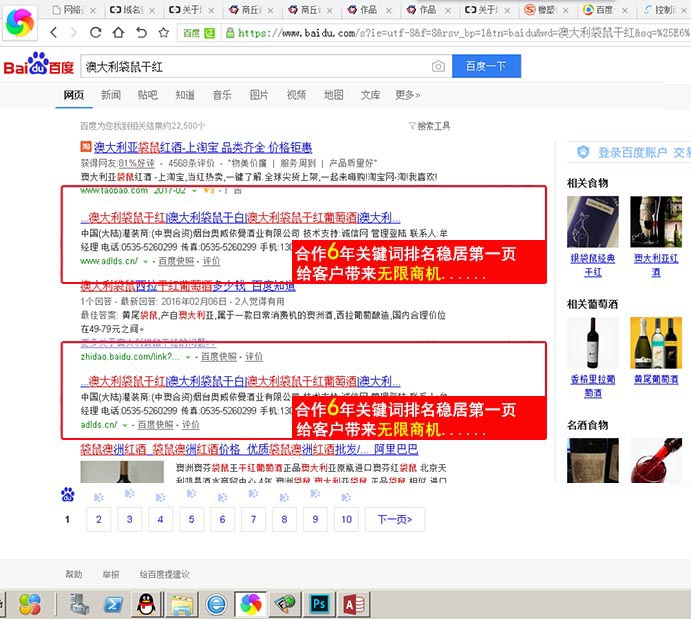Screen dimensions: 691x619
Task: Click the browser back arrow
Action: point(54,32)
